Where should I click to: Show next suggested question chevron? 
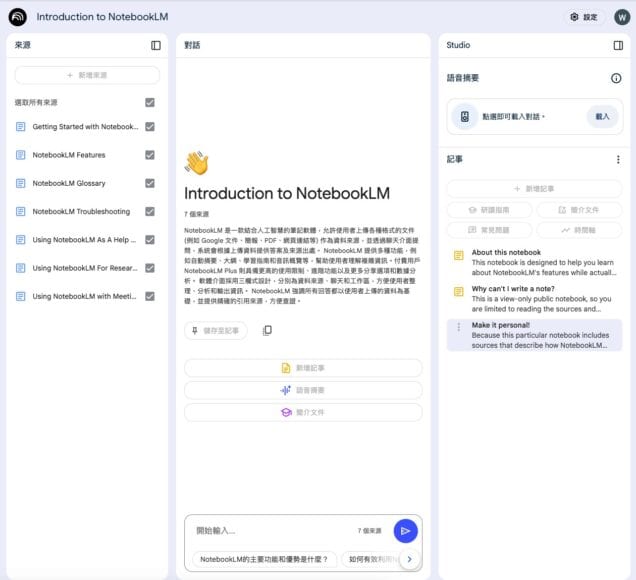(x=409, y=559)
